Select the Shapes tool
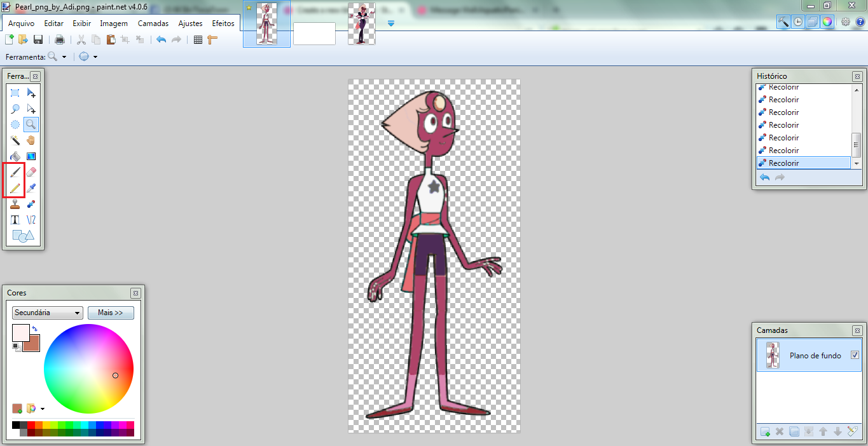Image resolution: width=868 pixels, height=446 pixels. pos(24,236)
